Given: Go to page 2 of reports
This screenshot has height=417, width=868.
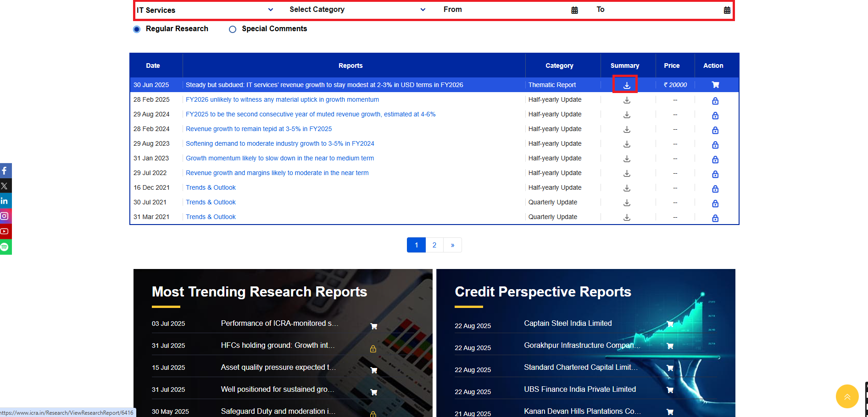Looking at the screenshot, I should 434,245.
